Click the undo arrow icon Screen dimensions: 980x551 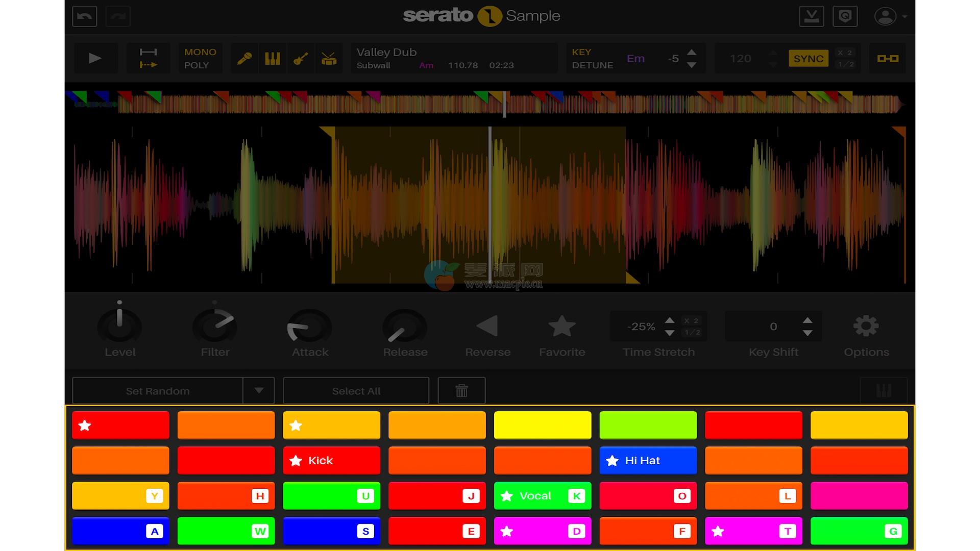(x=85, y=16)
